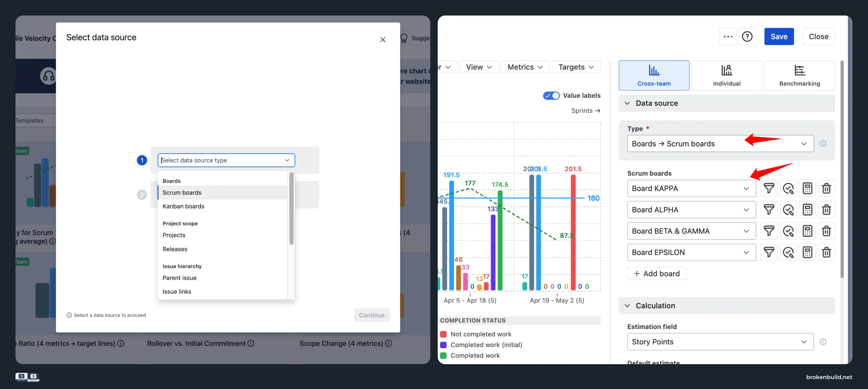Open calculator icon for Board KAPPA
This screenshot has width=868, height=389.
(807, 188)
